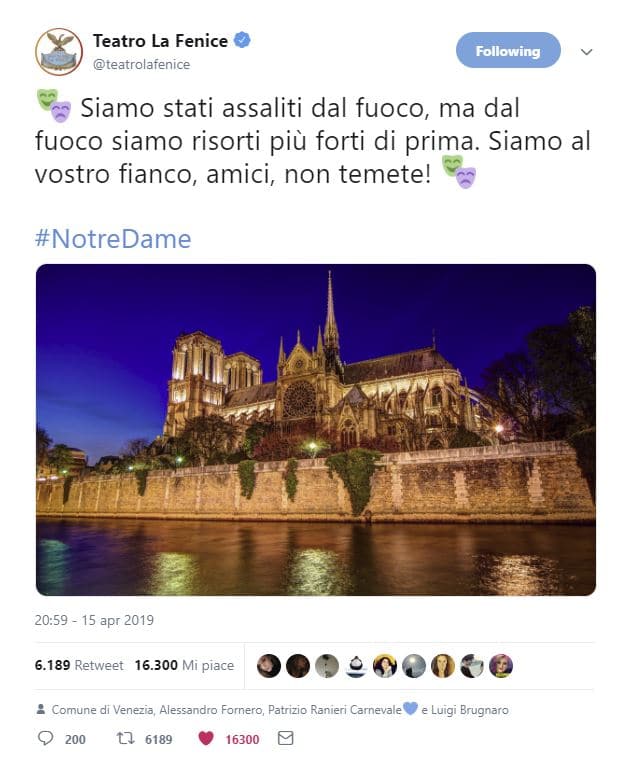Viewport: 628px width, 769px height.
Task: Open the Notre Dame cathedral photo
Action: [315, 429]
